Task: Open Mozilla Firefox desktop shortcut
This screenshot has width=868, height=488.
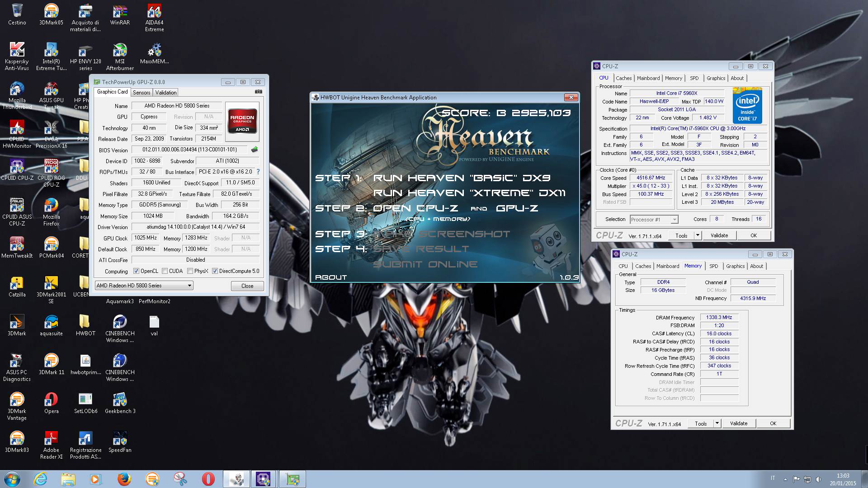Action: pos(51,212)
